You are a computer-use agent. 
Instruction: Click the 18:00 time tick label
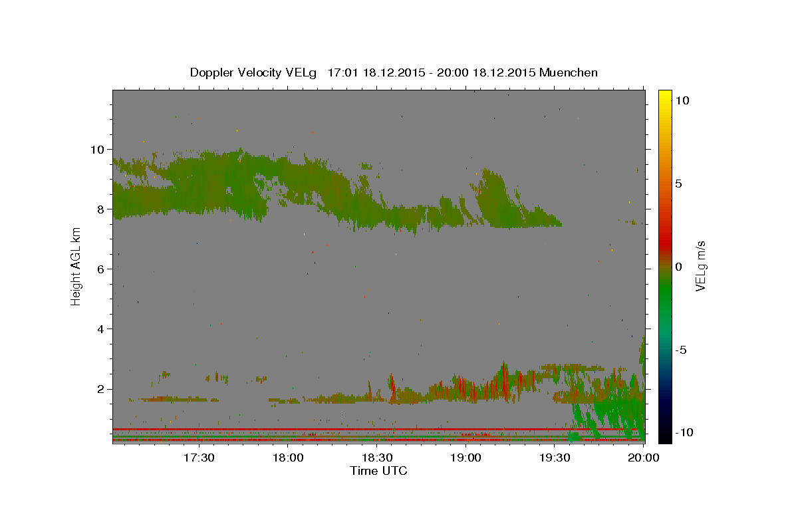288,458
